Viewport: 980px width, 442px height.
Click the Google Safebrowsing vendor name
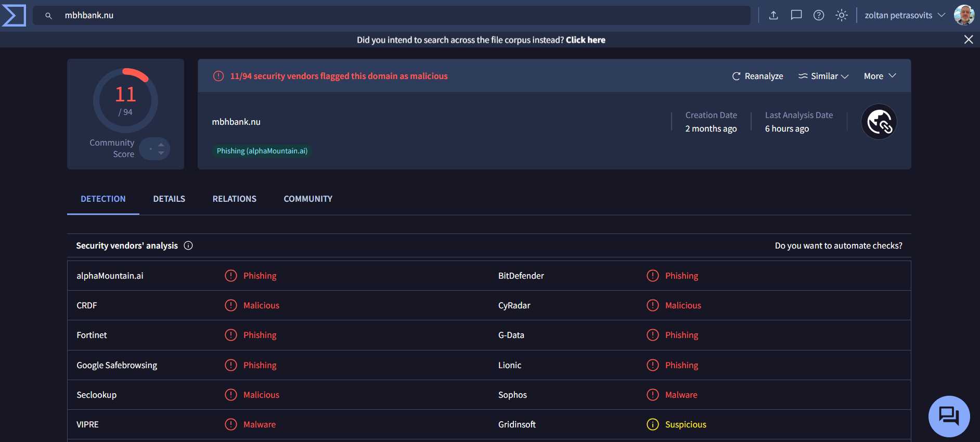point(117,365)
